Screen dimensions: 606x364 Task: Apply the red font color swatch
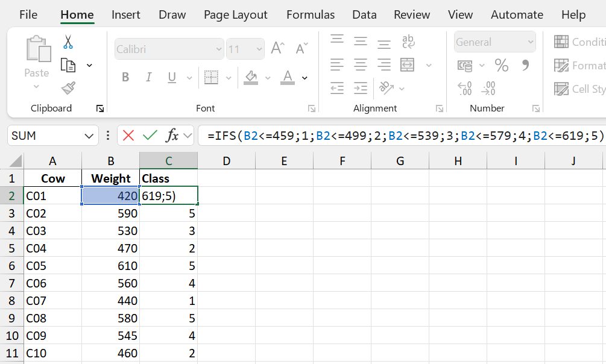288,77
